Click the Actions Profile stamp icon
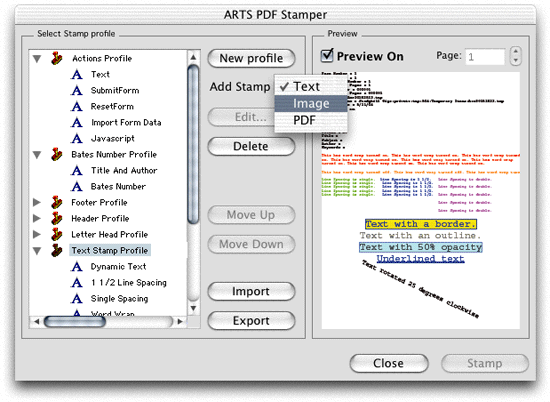The height and width of the screenshot is (402, 550). tap(57, 58)
